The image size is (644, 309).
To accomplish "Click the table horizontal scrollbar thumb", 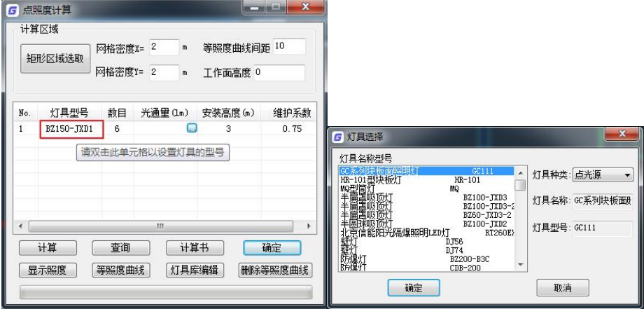I will [x=160, y=226].
